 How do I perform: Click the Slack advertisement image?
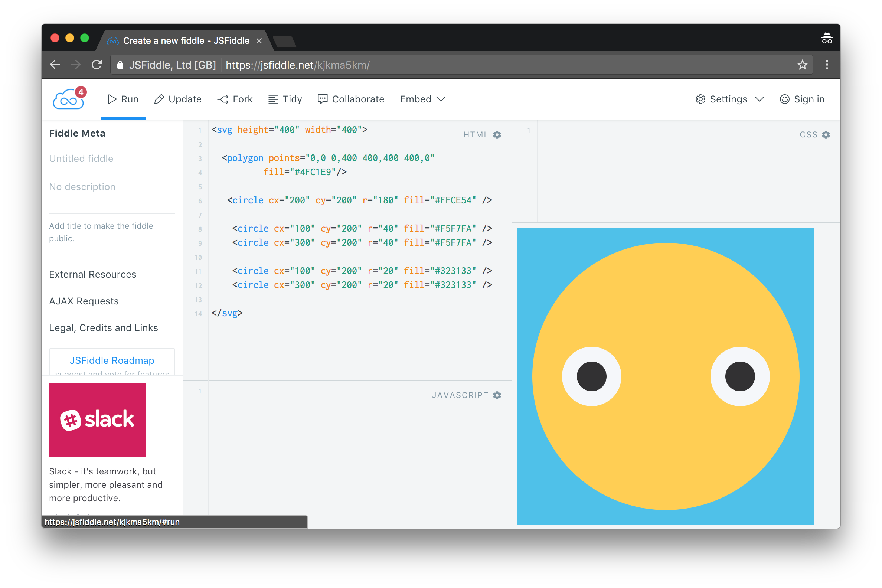(97, 420)
